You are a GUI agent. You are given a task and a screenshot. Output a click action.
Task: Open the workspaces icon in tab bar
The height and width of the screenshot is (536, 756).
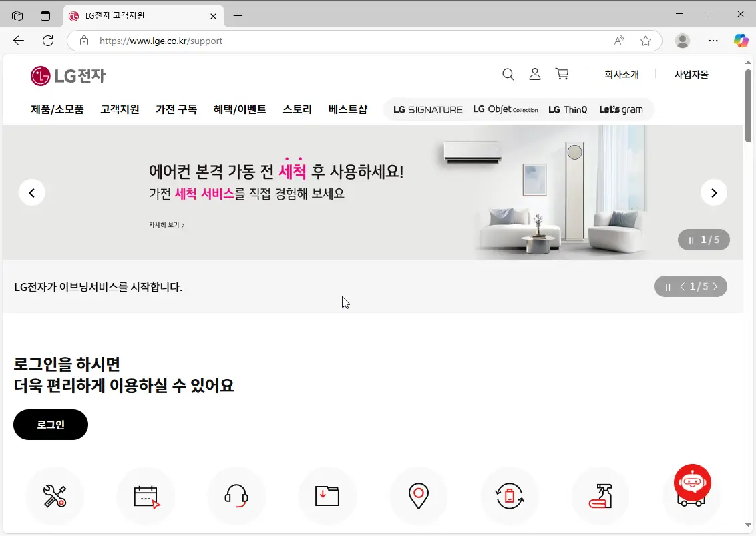pos(17,16)
